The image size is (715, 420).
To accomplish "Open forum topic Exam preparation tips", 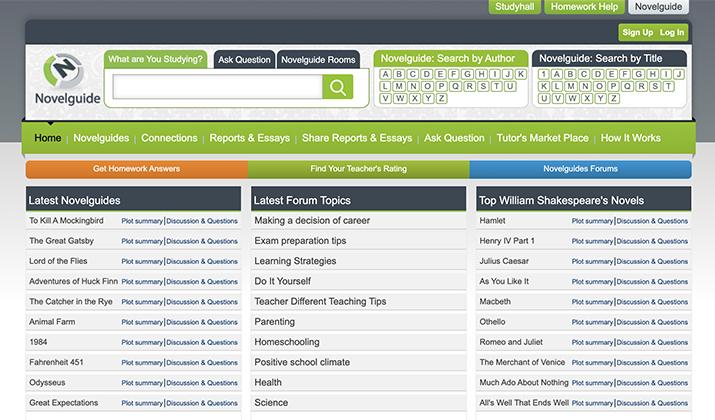I will click(x=300, y=240).
